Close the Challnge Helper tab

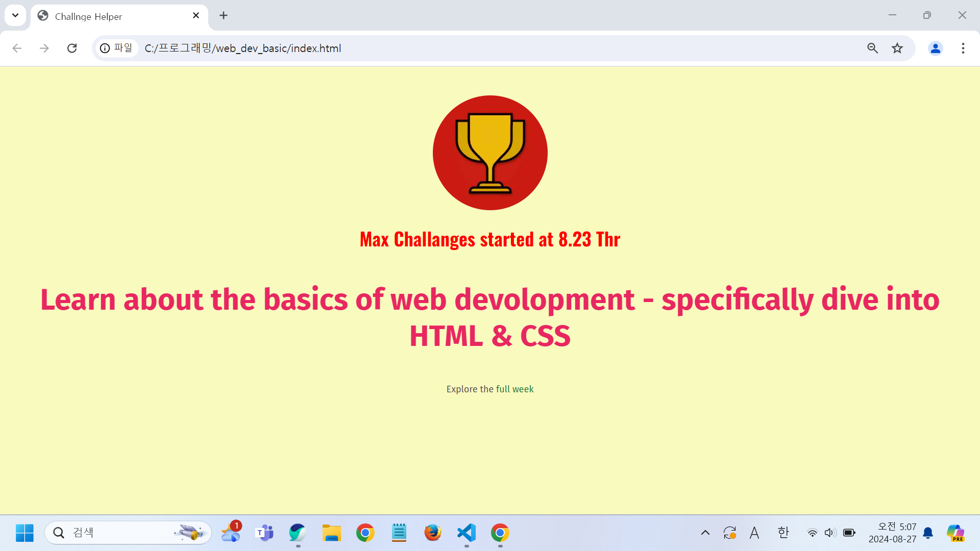point(196,15)
